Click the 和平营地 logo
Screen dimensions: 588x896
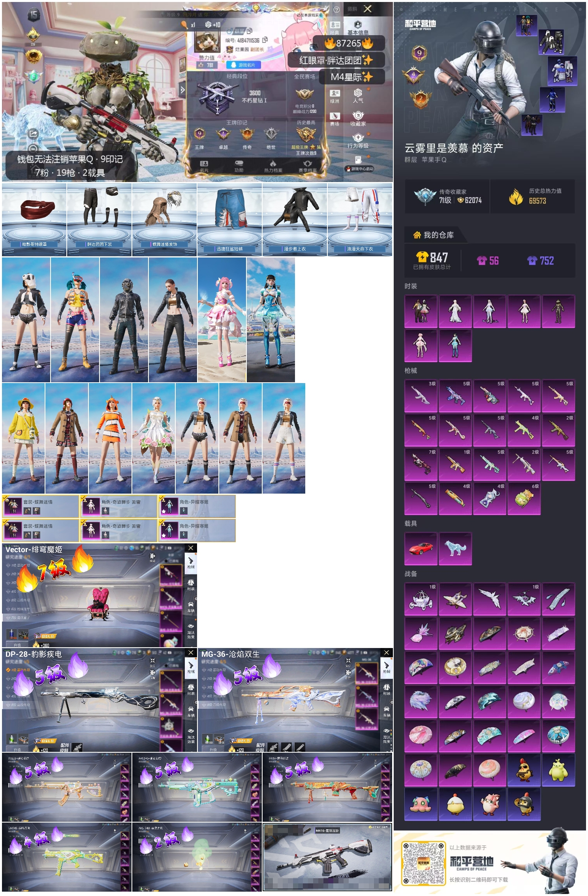[420, 24]
